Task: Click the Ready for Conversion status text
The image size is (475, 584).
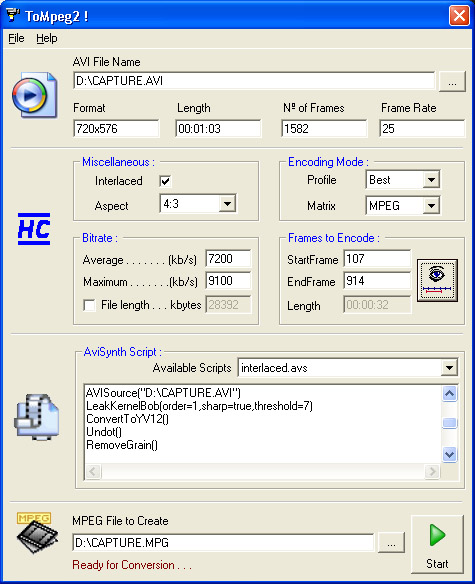Action: (x=132, y=565)
